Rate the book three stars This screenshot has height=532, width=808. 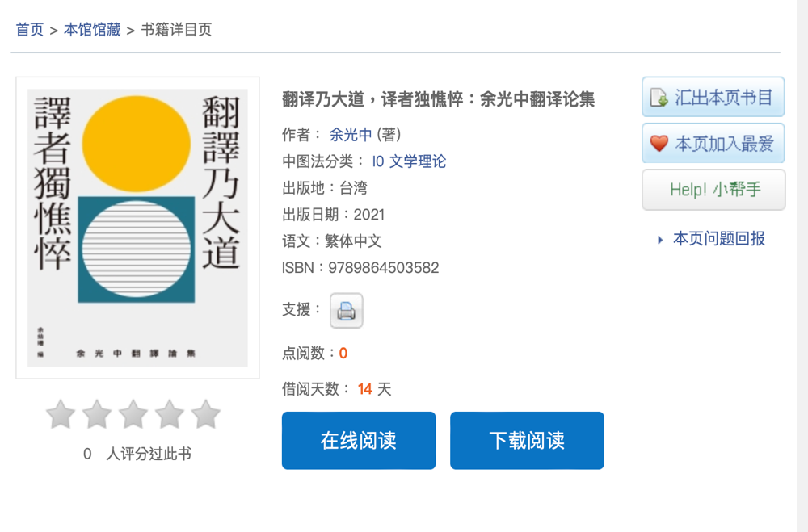pos(133,414)
